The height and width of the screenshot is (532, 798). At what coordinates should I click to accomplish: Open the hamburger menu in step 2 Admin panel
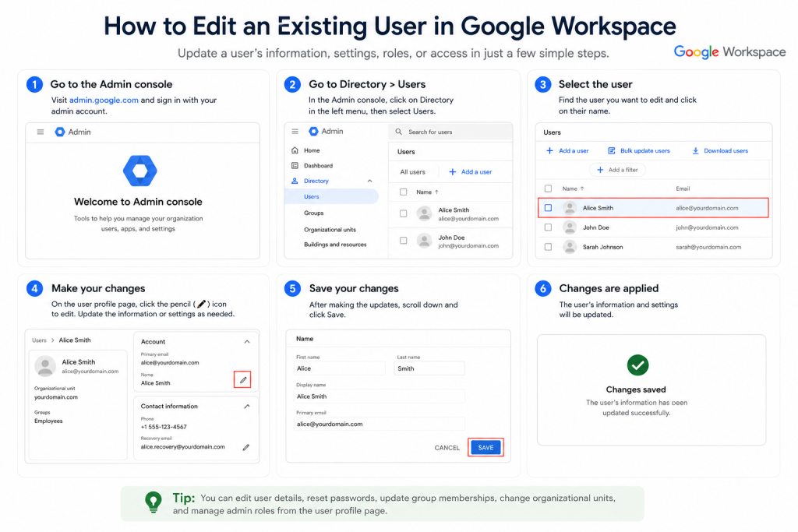click(295, 131)
